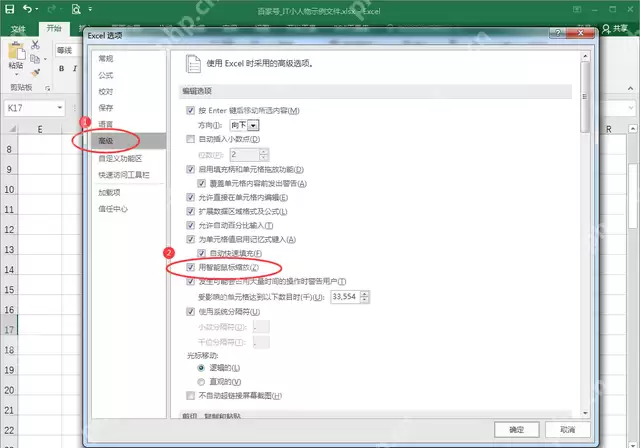640x448 pixels.
Task: Open 自定义功能区 in options sidebar
Action: click(x=120, y=158)
